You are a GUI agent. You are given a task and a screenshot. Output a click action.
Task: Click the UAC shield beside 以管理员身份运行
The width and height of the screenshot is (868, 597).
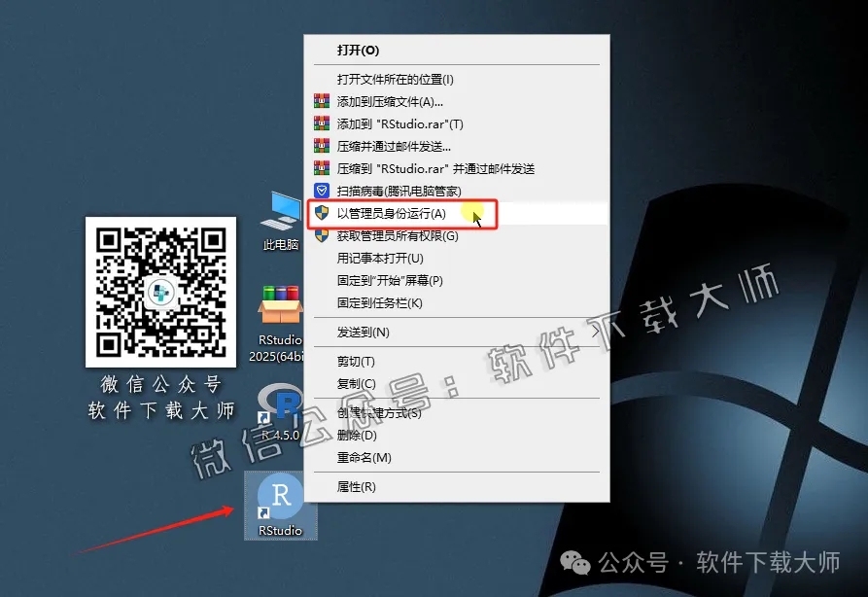pos(321,213)
